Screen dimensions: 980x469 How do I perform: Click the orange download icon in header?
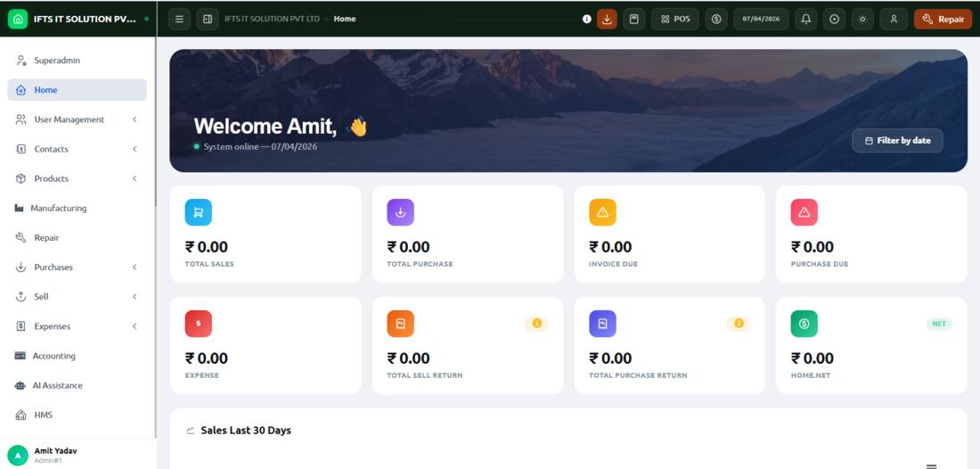(606, 19)
